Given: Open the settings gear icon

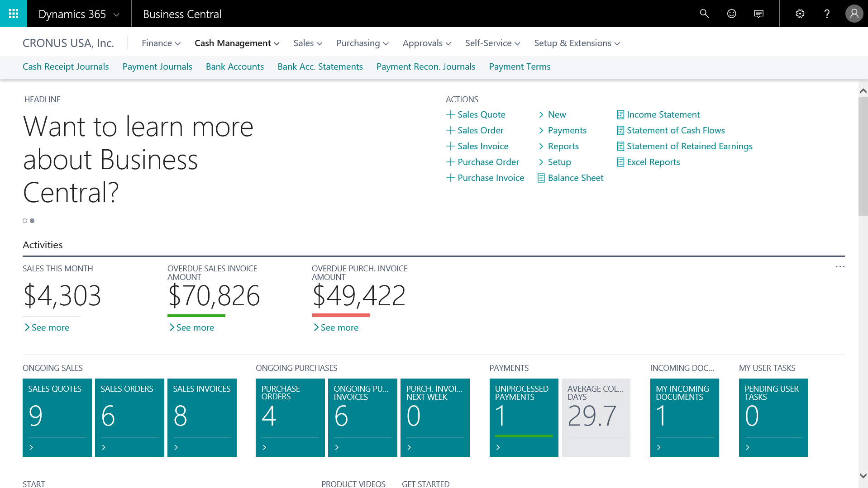Looking at the screenshot, I should tap(800, 14).
